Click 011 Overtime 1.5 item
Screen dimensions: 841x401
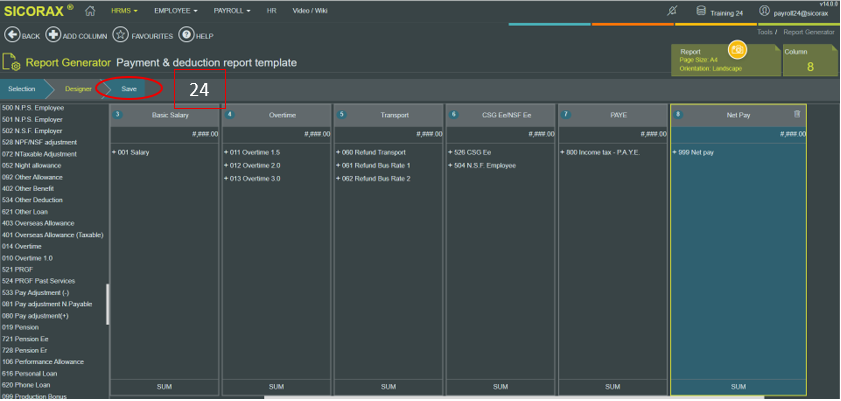tap(252, 152)
